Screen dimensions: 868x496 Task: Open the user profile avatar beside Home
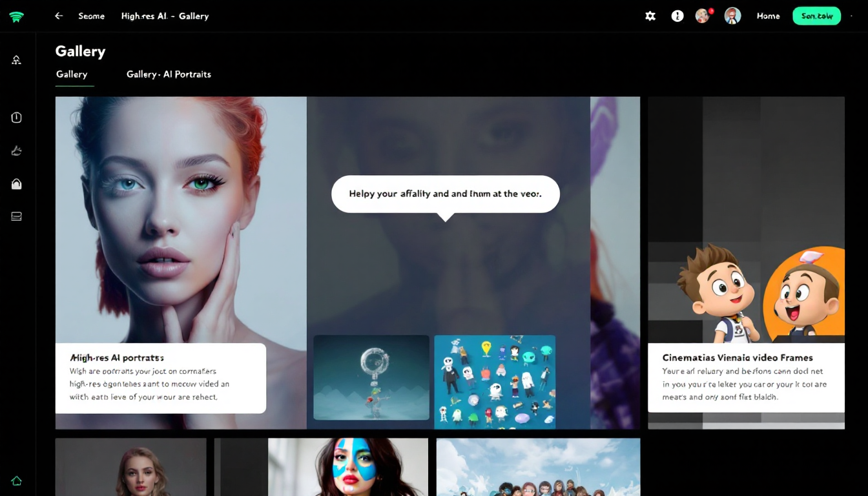[x=732, y=16]
